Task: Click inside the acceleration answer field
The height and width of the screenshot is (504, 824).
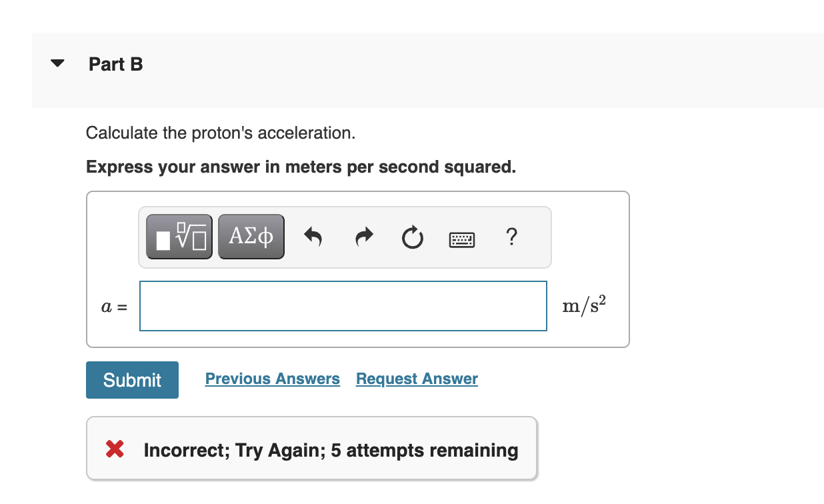Action: coord(343,305)
